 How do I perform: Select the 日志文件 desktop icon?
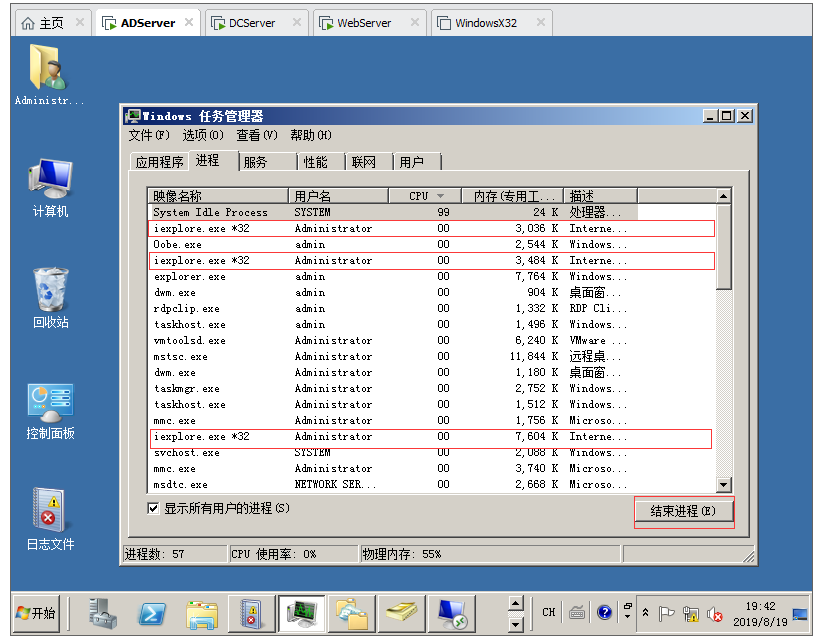pyautogui.click(x=50, y=513)
